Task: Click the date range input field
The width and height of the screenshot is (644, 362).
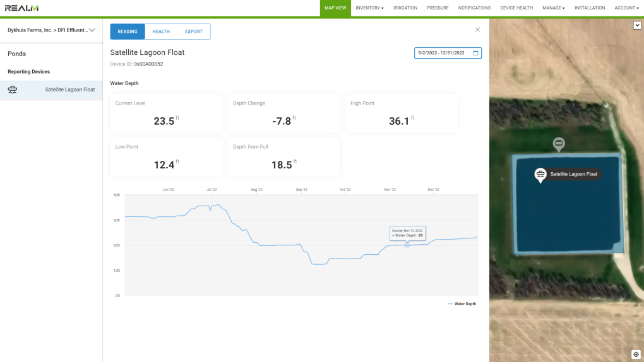Action: coord(441,53)
